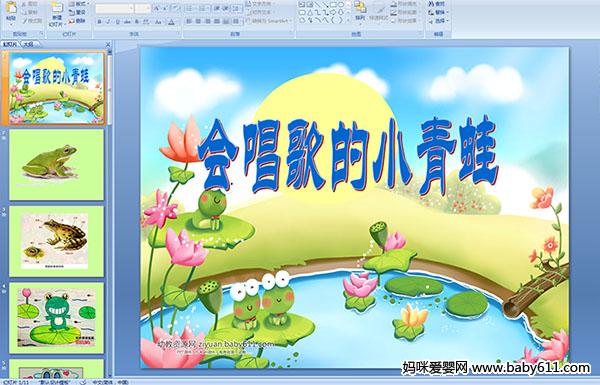This screenshot has width=600, height=385.
Task: Switch to the Outline tab in left pane
Action: click(x=28, y=44)
